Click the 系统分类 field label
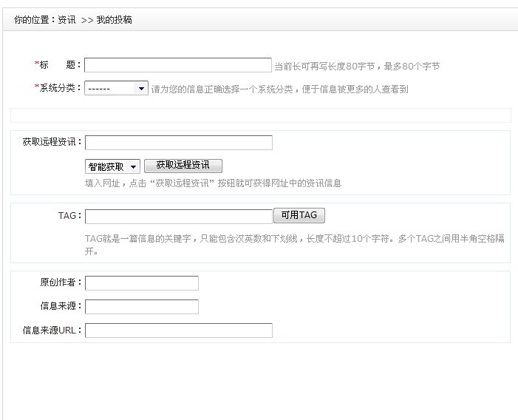 pos(58,88)
